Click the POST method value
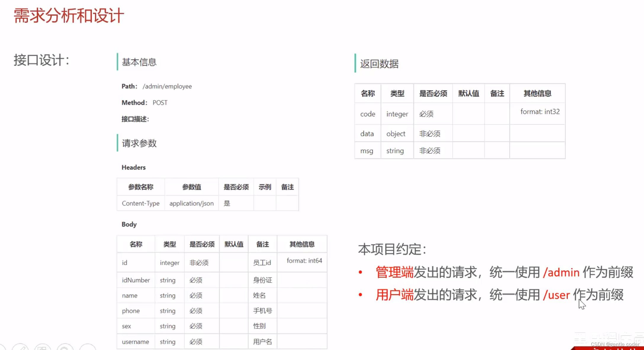Screen dimensions: 644x350 pyautogui.click(x=160, y=103)
